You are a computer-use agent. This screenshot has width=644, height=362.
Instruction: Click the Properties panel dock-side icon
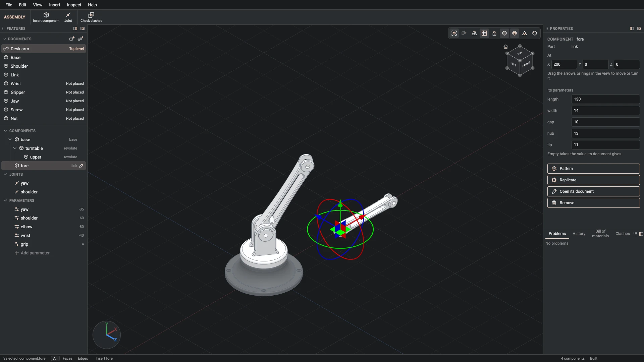[x=632, y=28]
